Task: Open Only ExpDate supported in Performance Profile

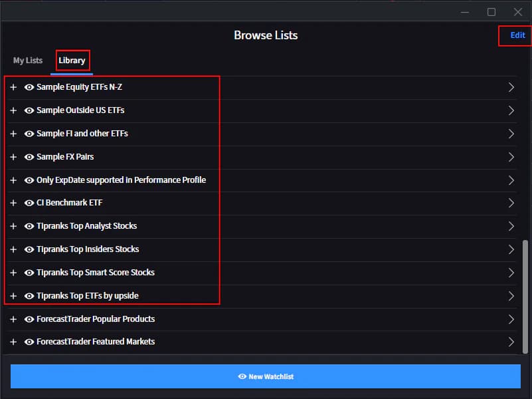Action: point(121,180)
